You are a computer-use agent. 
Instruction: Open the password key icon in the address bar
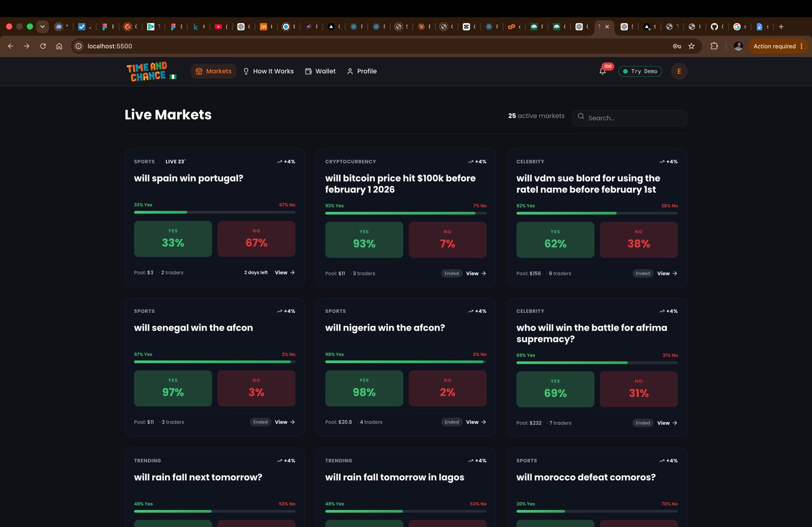coord(677,46)
